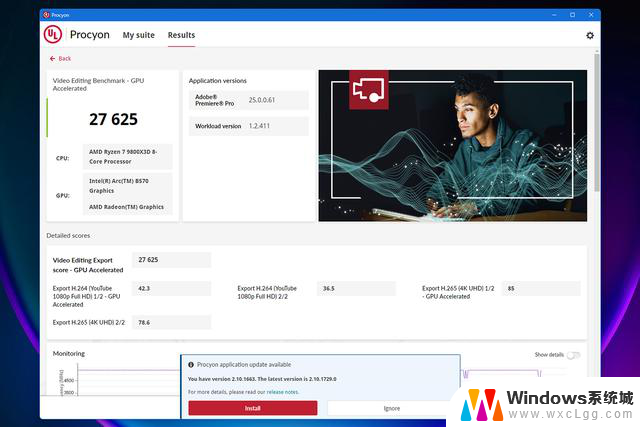Click the Monitoring section heading
640x427 pixels.
[x=69, y=354]
